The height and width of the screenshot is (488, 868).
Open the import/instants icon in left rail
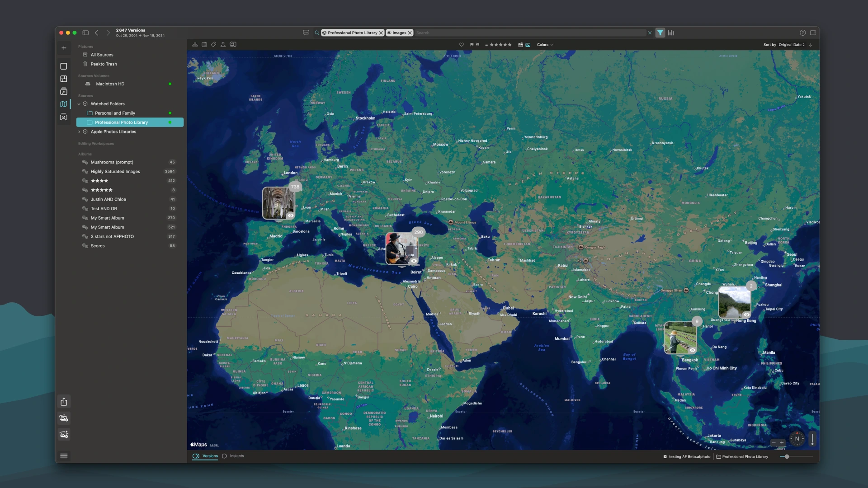(64, 91)
